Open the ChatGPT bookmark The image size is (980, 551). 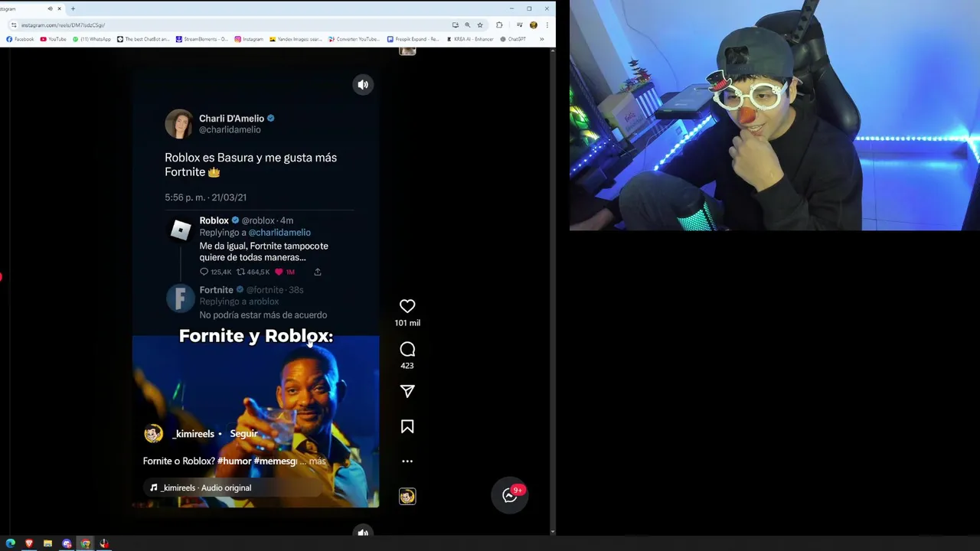click(513, 39)
